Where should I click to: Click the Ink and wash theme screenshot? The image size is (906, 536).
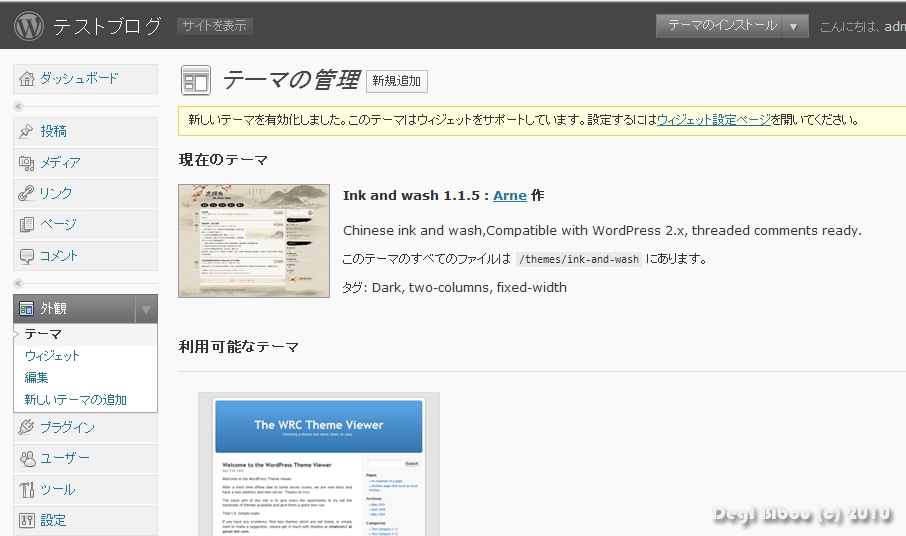(254, 241)
